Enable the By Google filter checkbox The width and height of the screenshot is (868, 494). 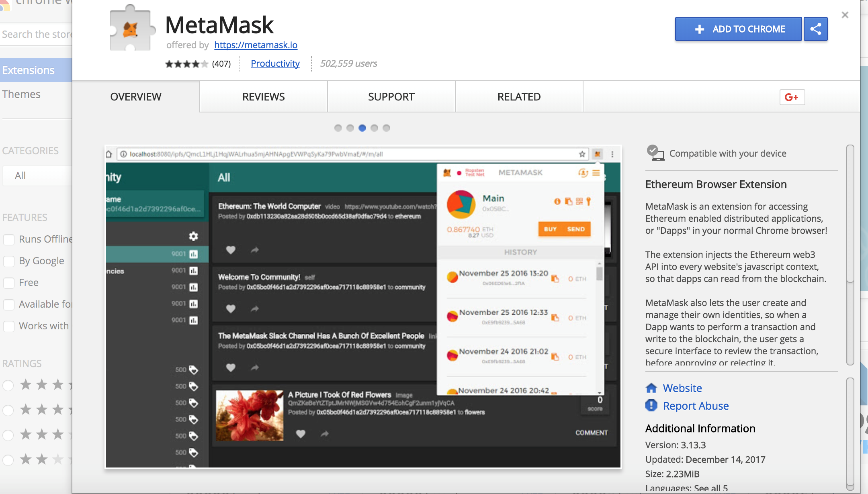(x=9, y=260)
